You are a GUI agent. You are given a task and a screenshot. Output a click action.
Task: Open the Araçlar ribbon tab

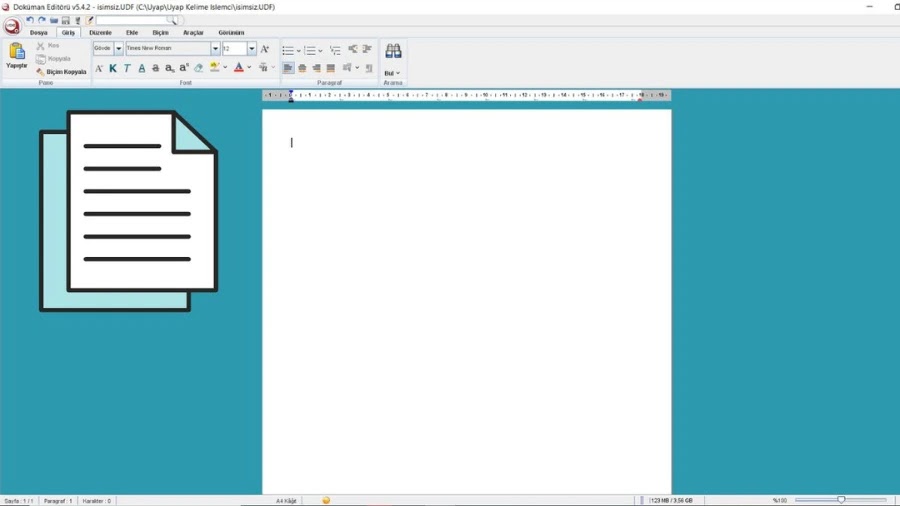pos(193,33)
